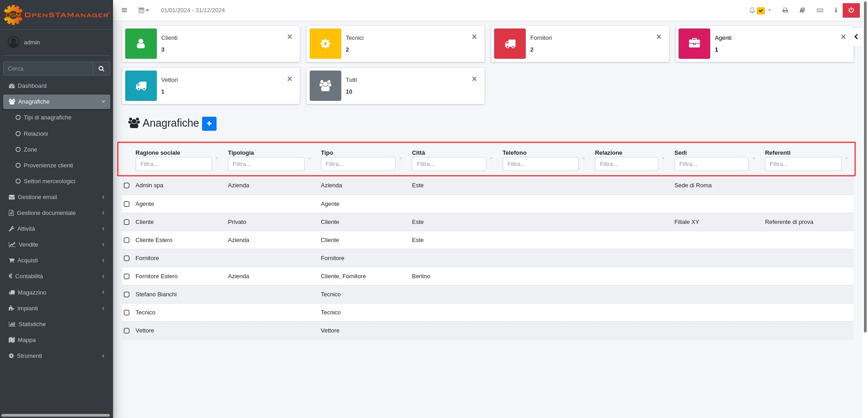Click the red Fornitori truck widget icon
This screenshot has height=418, width=868.
tap(510, 44)
